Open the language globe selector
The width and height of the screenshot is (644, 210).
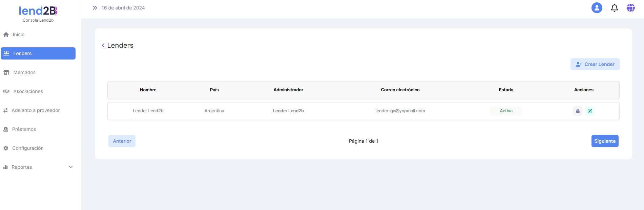point(630,8)
